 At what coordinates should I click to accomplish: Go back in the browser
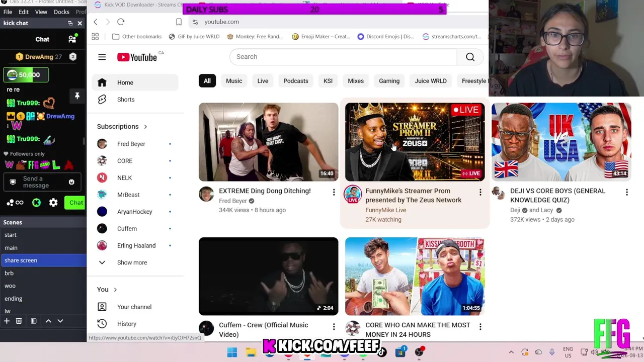click(x=96, y=22)
